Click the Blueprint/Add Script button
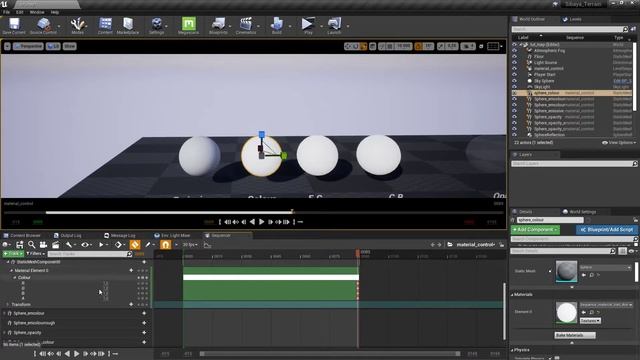Viewport: 640px width, 360px height. [607, 230]
